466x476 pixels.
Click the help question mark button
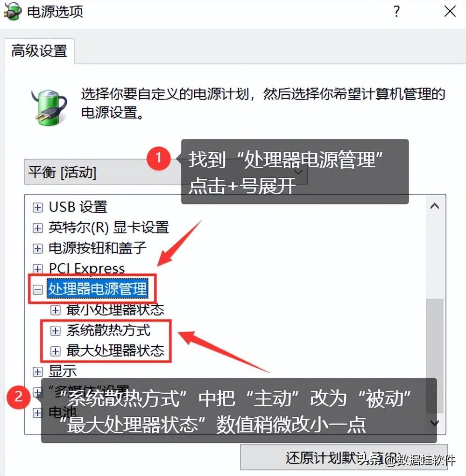pos(396,12)
